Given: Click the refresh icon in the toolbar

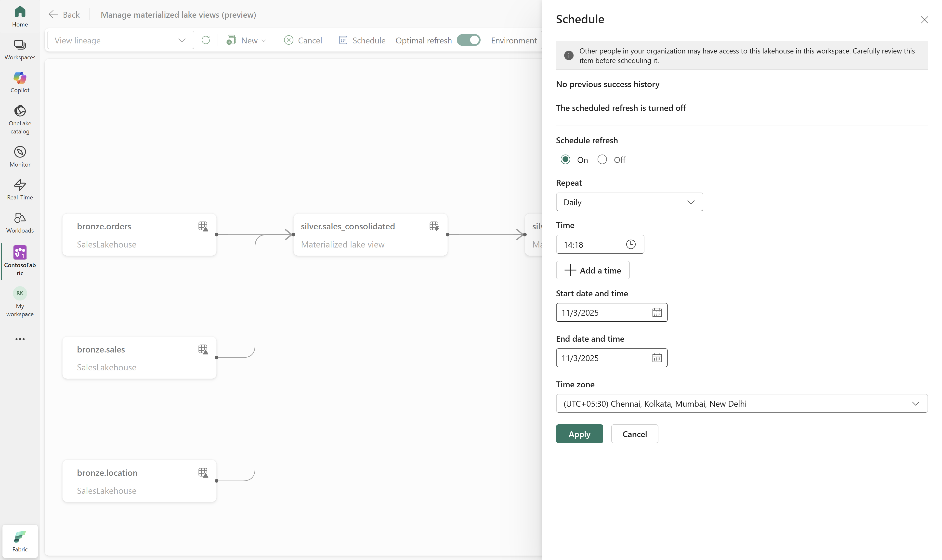Looking at the screenshot, I should [x=206, y=40].
